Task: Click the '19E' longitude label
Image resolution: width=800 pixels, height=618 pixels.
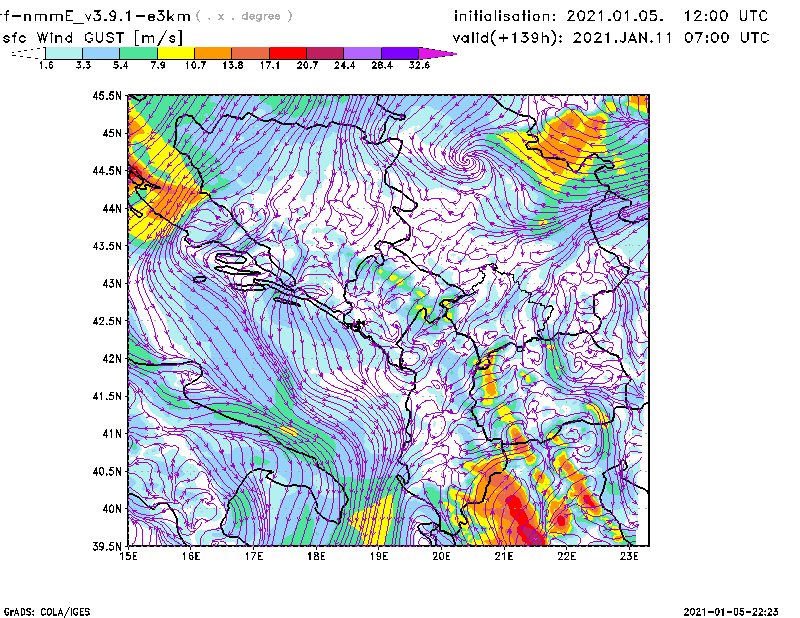Action: click(379, 556)
